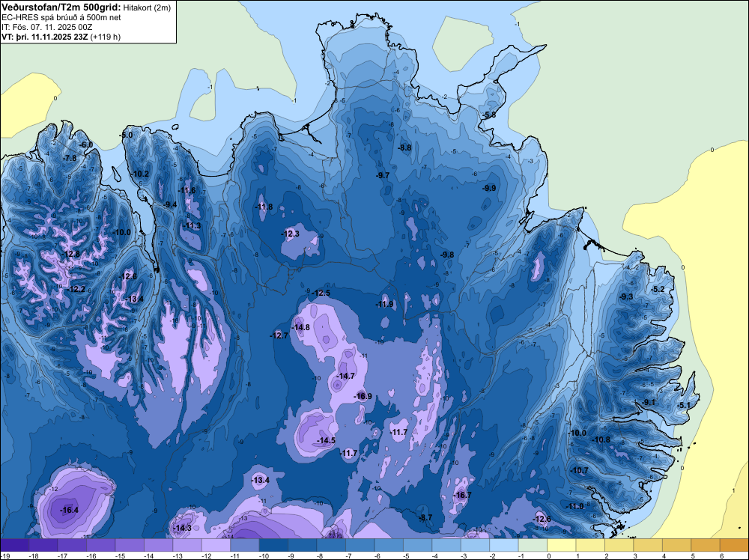Click the -12.3 temperature label

tap(290, 234)
